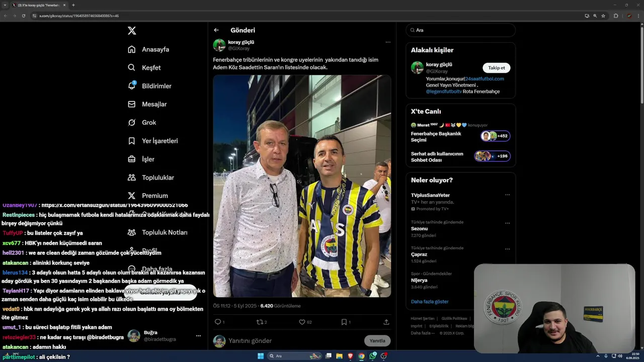Follow koray güçlü with Takip et
The height and width of the screenshot is (362, 644).
click(x=497, y=68)
